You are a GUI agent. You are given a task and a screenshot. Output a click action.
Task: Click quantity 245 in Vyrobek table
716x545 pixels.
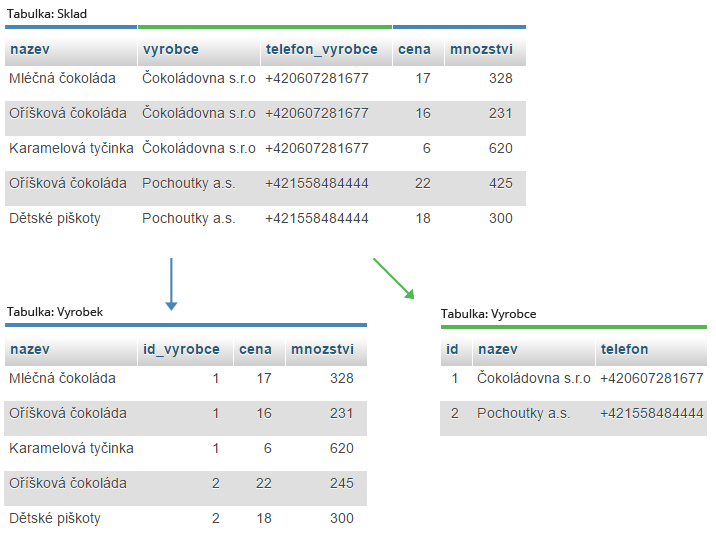pyautogui.click(x=341, y=483)
